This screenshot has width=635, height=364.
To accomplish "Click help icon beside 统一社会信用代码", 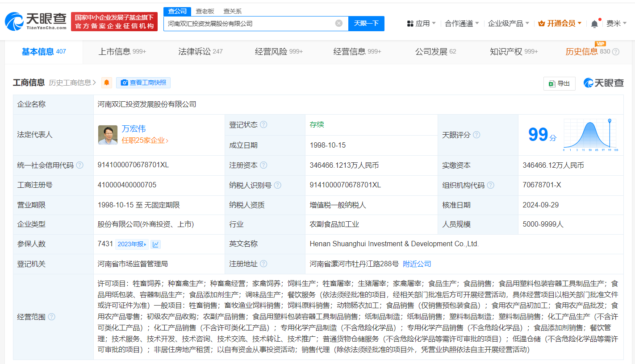I will pos(79,165).
